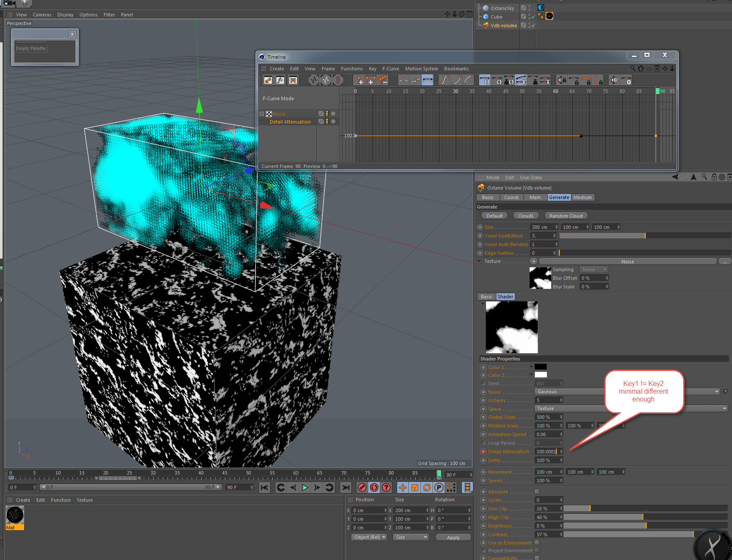
Task: Click the magnifier search icon in Timeline window
Action: (x=633, y=68)
